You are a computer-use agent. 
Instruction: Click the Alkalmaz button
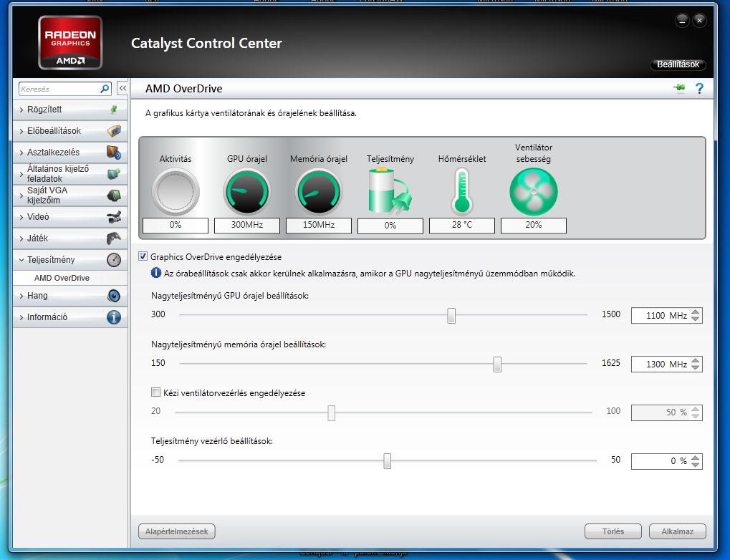click(678, 531)
